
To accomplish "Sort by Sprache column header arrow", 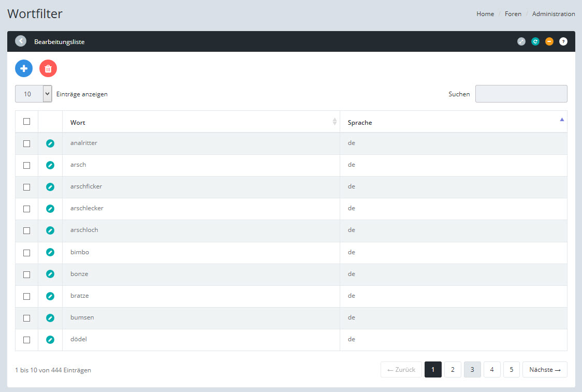I will click(x=562, y=120).
